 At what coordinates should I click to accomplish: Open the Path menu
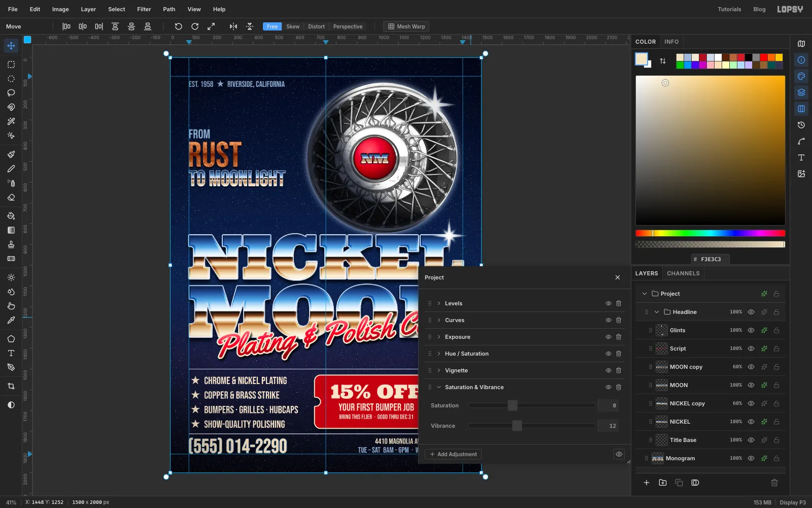(169, 9)
